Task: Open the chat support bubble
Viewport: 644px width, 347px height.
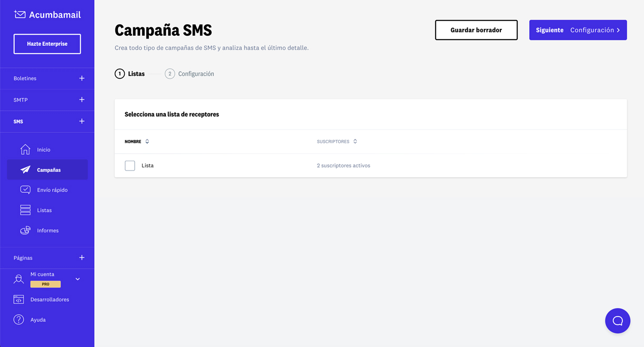Action: (618, 321)
